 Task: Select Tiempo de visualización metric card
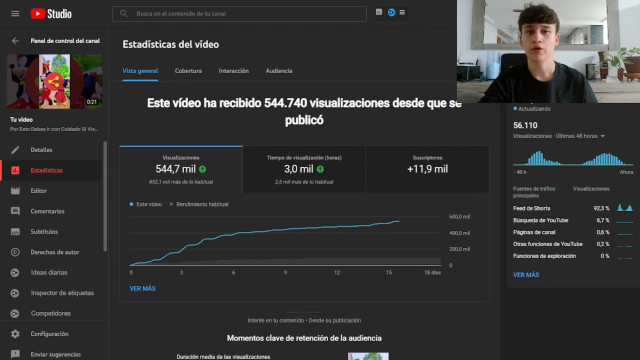click(304, 169)
